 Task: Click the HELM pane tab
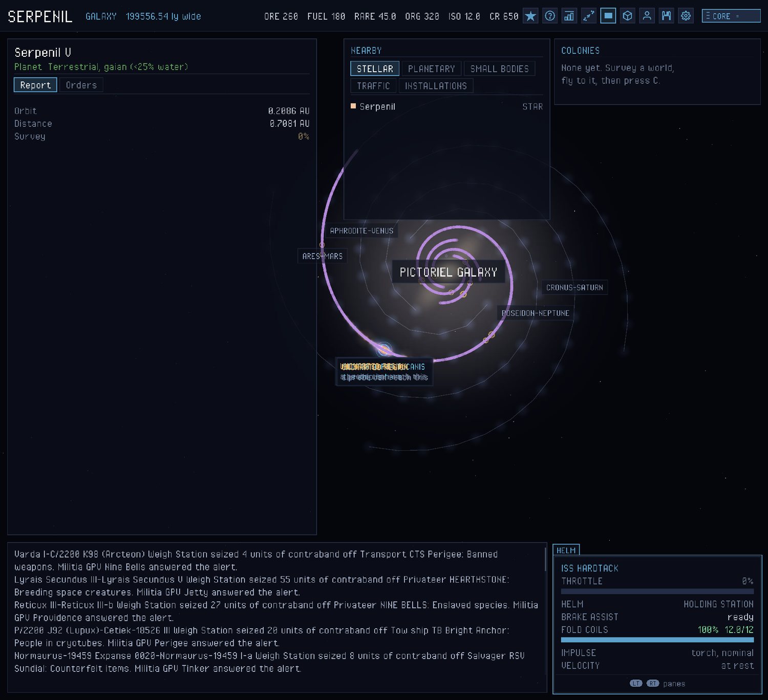tap(566, 550)
